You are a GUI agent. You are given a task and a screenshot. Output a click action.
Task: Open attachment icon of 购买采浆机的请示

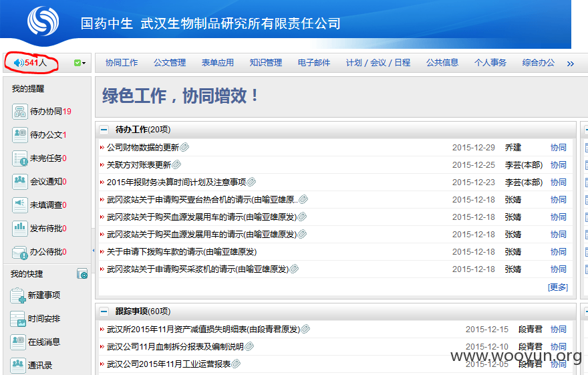click(x=295, y=269)
